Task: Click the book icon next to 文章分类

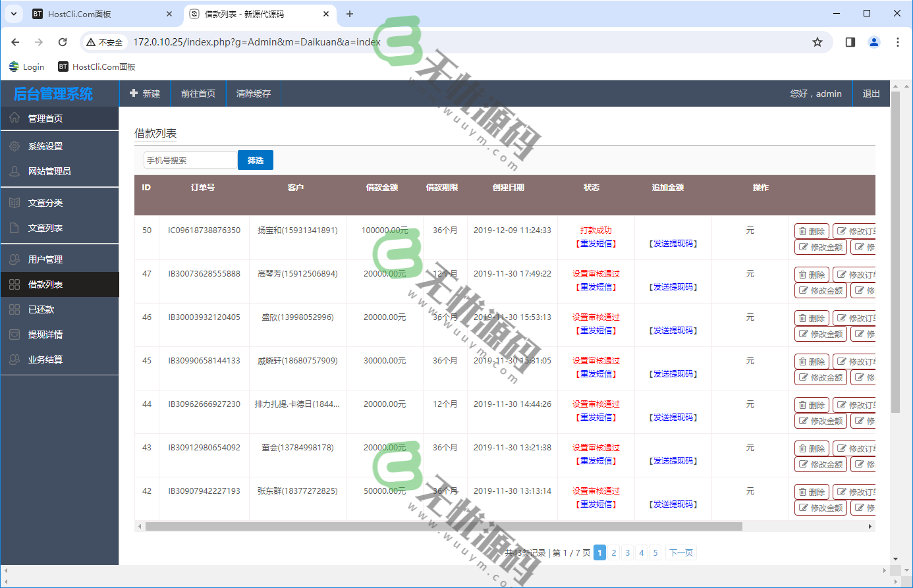Action: [14, 203]
